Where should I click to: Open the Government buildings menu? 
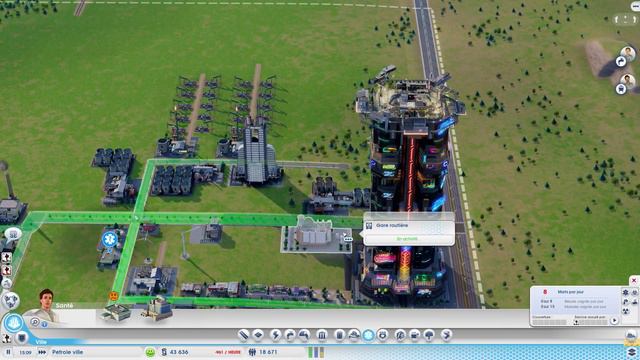(x=322, y=335)
